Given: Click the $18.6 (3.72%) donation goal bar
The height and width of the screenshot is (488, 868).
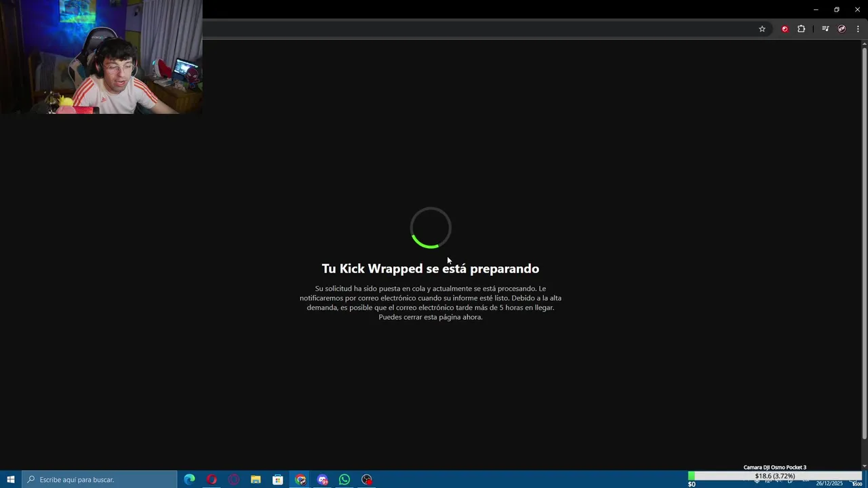Looking at the screenshot, I should click(774, 476).
